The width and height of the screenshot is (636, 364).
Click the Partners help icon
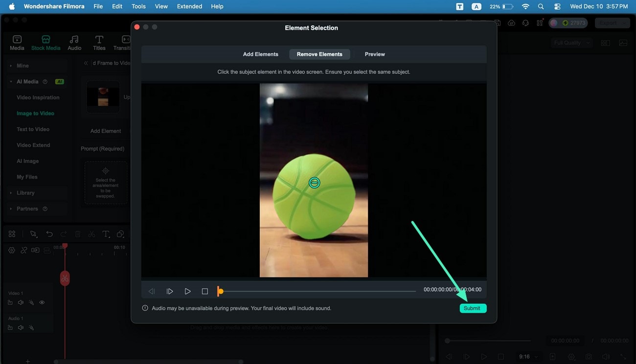pyautogui.click(x=45, y=209)
